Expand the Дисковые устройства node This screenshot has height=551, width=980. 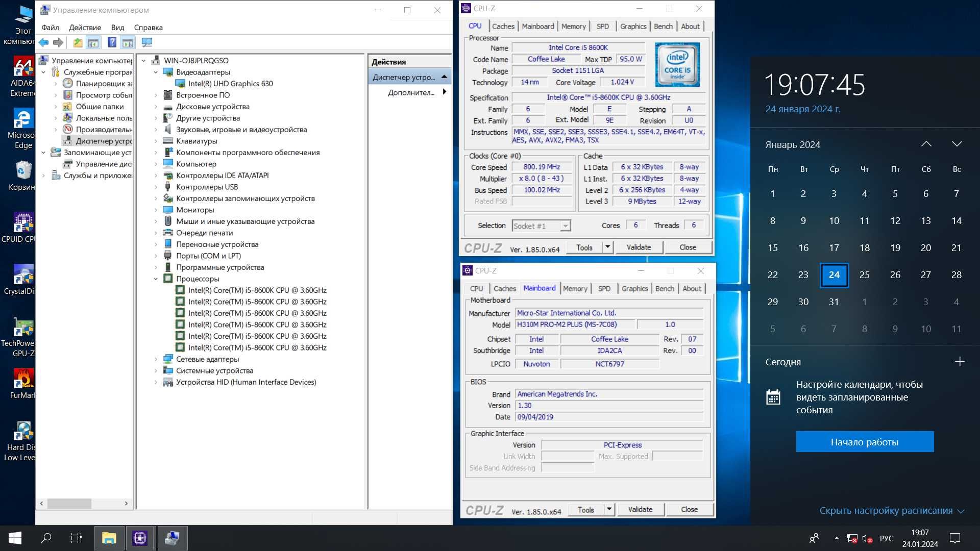pyautogui.click(x=156, y=107)
